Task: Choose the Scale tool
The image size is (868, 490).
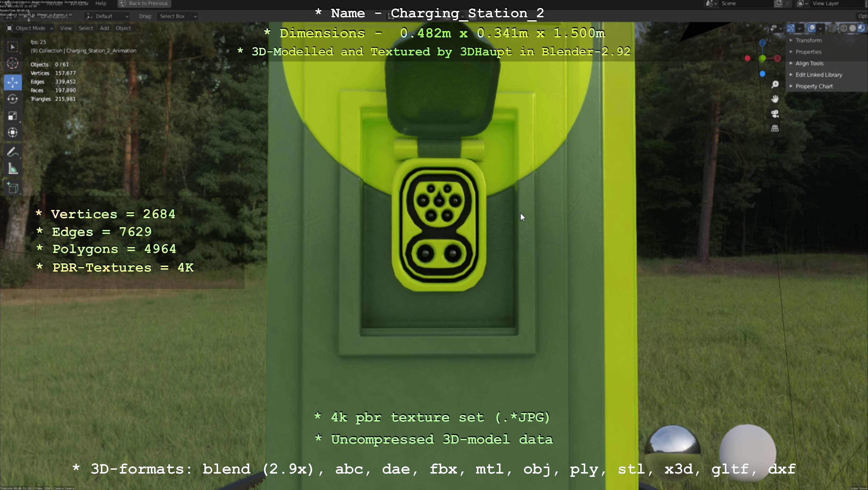Action: click(13, 116)
